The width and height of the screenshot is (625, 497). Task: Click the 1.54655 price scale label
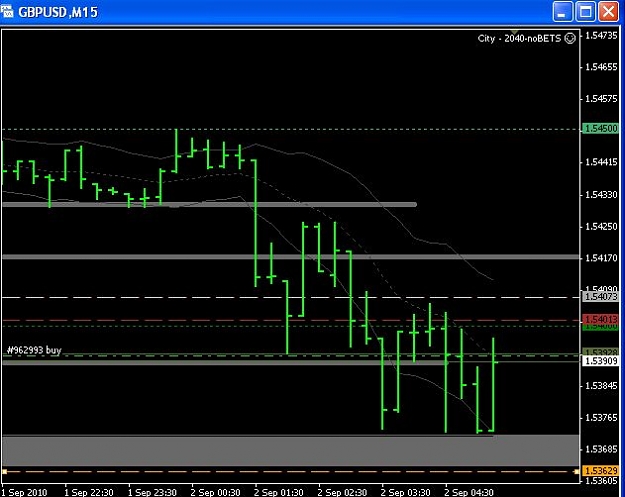[601, 67]
